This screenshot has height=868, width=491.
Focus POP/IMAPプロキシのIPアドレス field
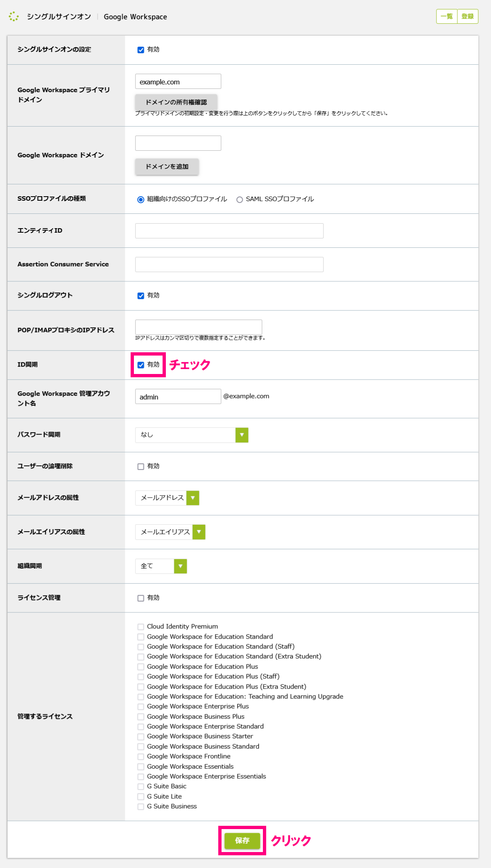point(199,327)
